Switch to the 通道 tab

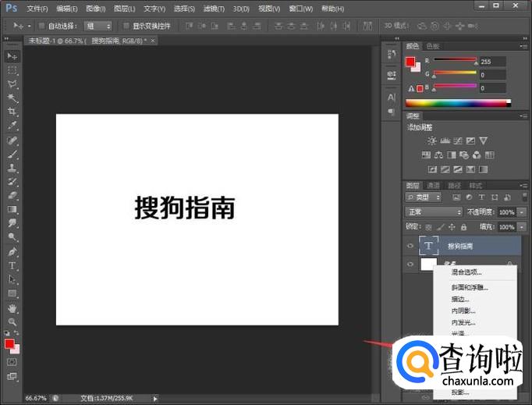[433, 186]
